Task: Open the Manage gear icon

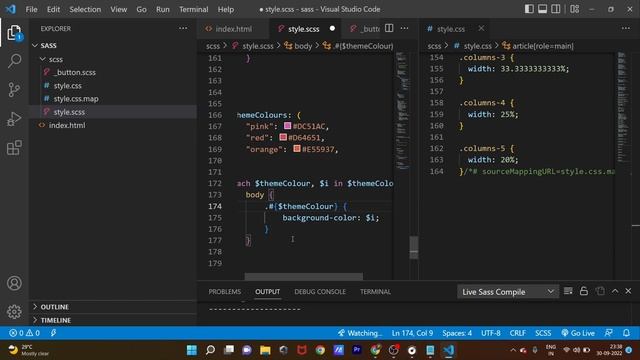Action: pos(14,311)
